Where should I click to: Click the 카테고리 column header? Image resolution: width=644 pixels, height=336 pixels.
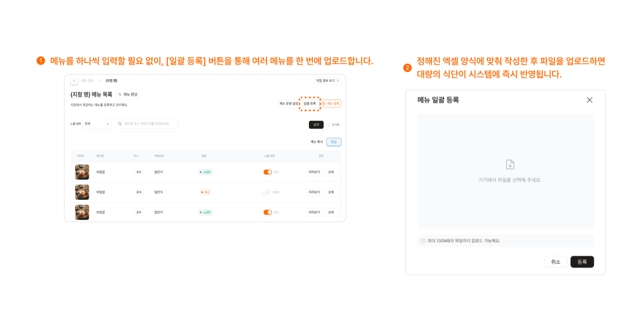click(159, 156)
